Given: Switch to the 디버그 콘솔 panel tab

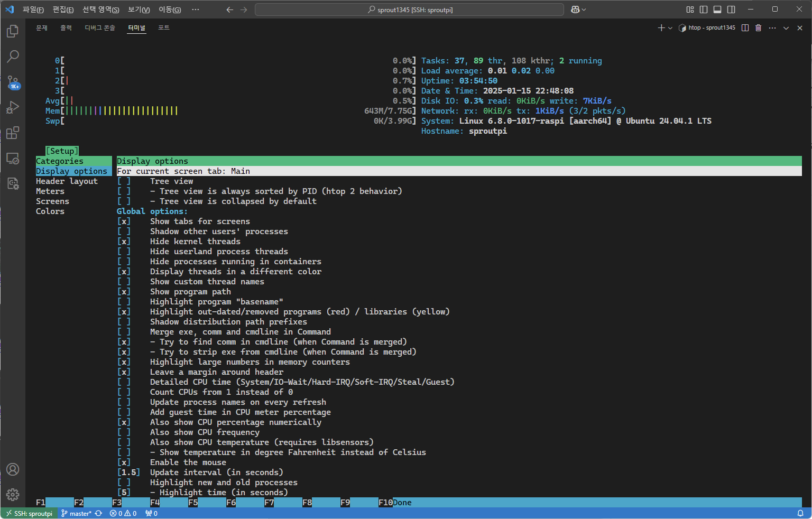Looking at the screenshot, I should coord(100,28).
